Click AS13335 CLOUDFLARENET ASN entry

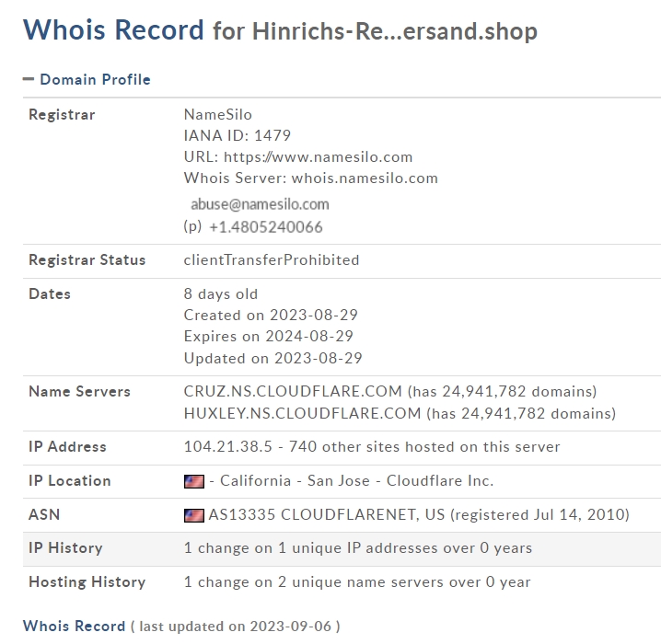[x=327, y=514]
